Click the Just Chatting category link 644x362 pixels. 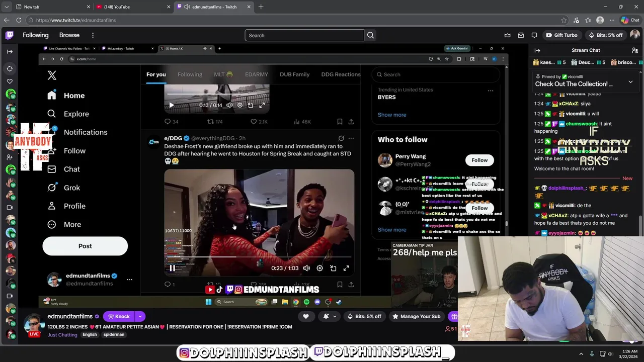(62, 335)
